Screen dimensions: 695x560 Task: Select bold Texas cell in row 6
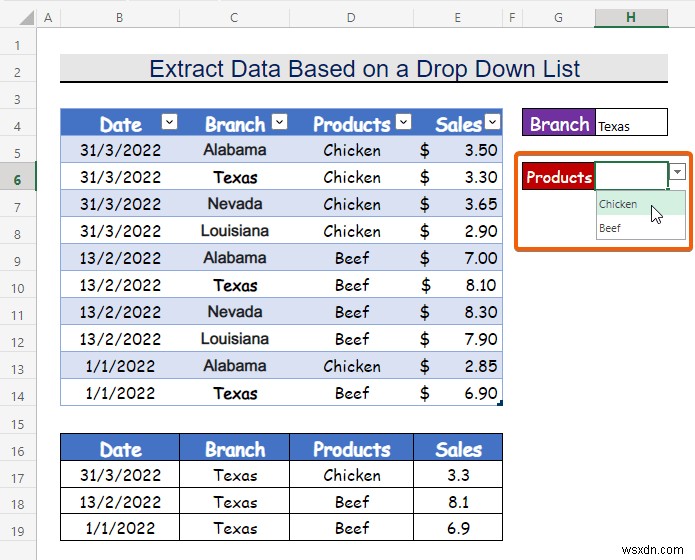[234, 176]
